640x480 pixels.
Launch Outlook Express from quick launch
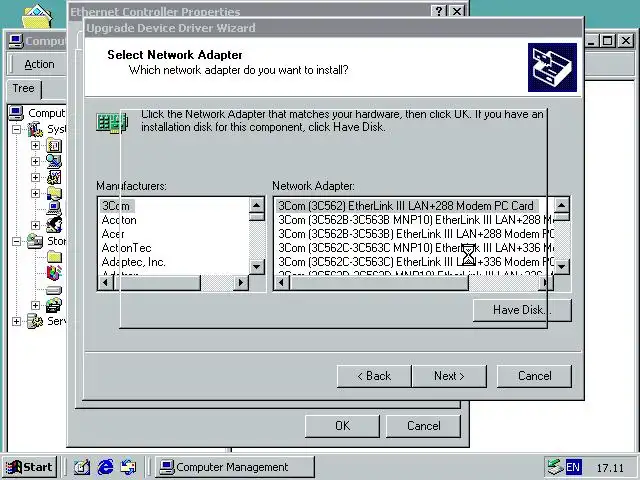pos(129,467)
